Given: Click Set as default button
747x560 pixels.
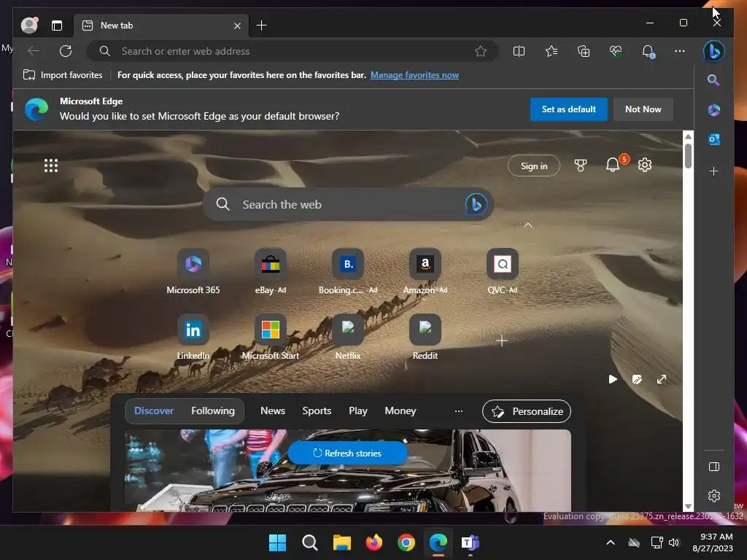Looking at the screenshot, I should coord(569,109).
